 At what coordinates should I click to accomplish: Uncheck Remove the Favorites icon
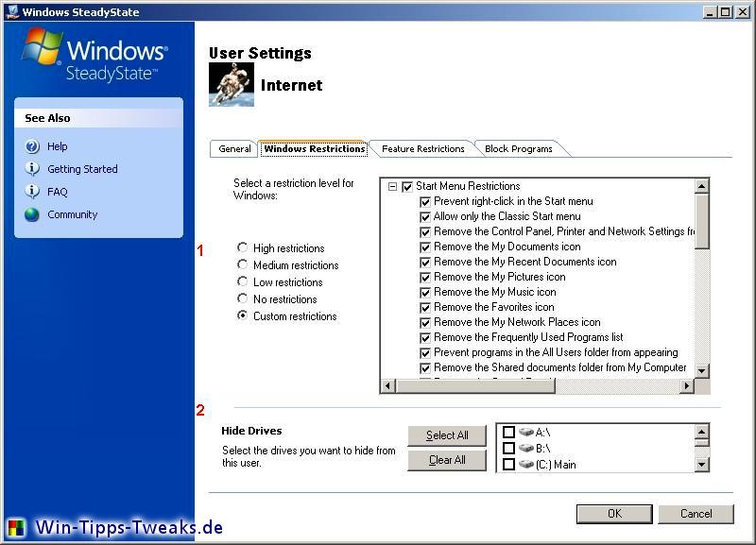point(425,307)
